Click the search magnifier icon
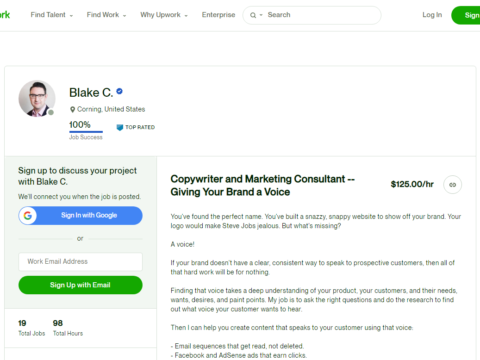 click(253, 15)
